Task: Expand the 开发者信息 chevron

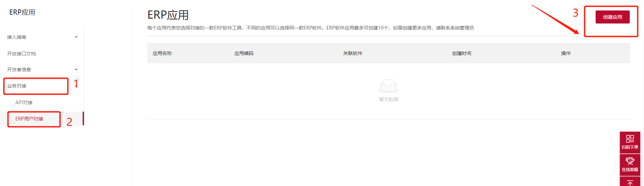Action: click(x=76, y=70)
